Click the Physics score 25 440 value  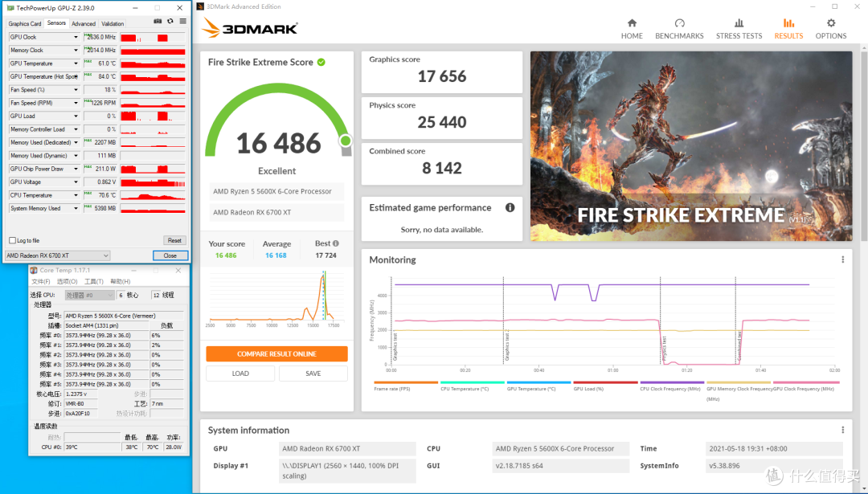tap(442, 122)
